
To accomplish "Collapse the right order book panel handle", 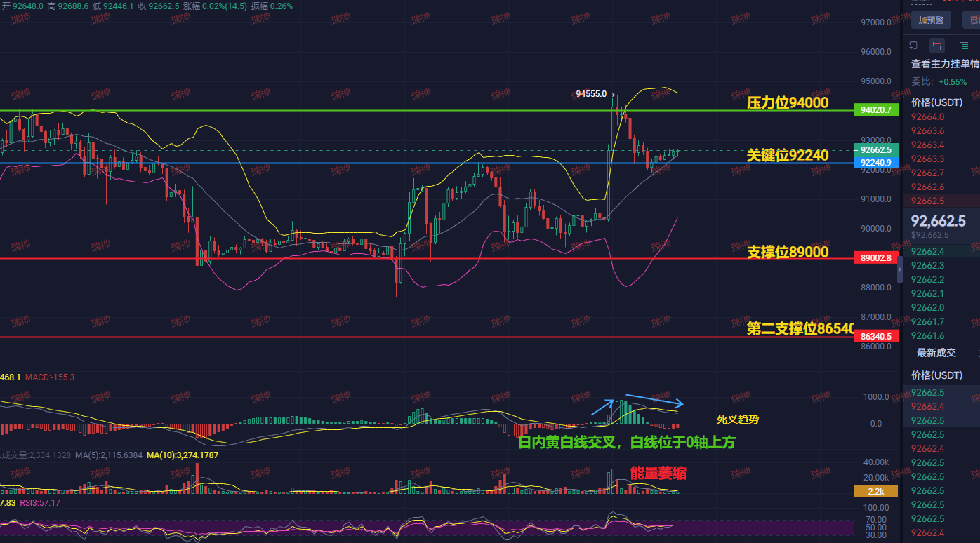I will click(900, 270).
